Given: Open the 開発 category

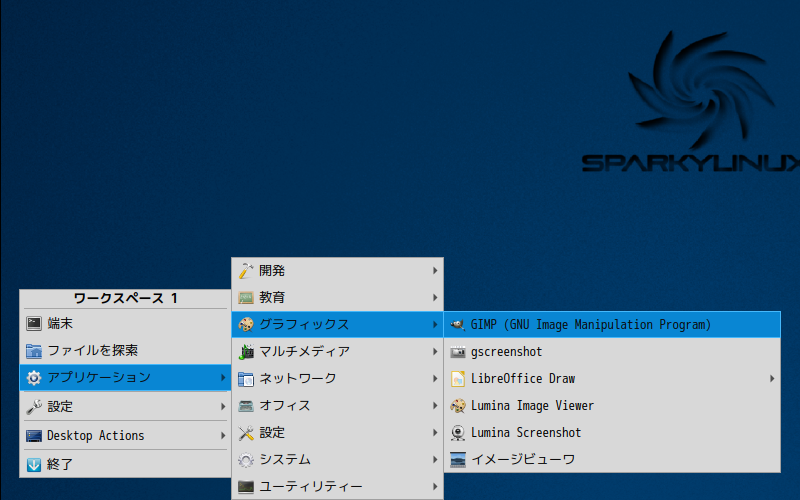Looking at the screenshot, I should coord(337,270).
